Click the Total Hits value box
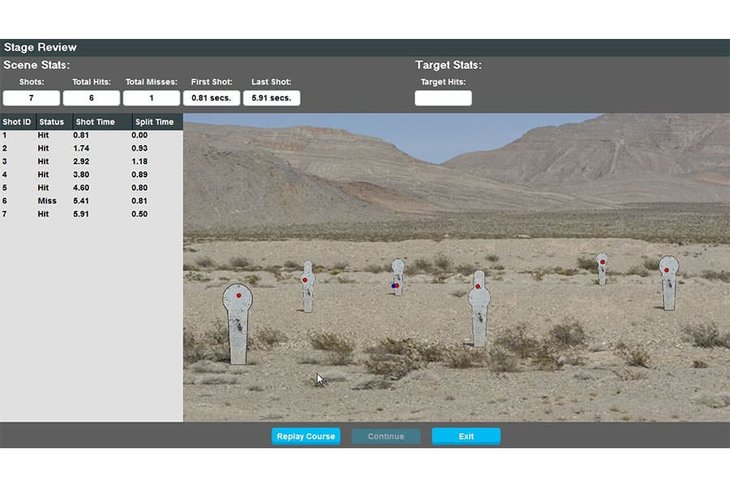 91,98
